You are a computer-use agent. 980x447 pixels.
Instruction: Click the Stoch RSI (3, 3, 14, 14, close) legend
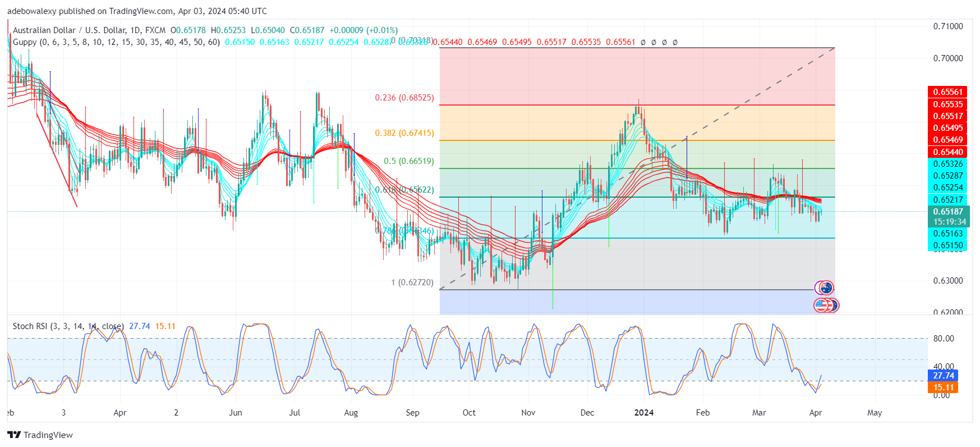(x=68, y=326)
